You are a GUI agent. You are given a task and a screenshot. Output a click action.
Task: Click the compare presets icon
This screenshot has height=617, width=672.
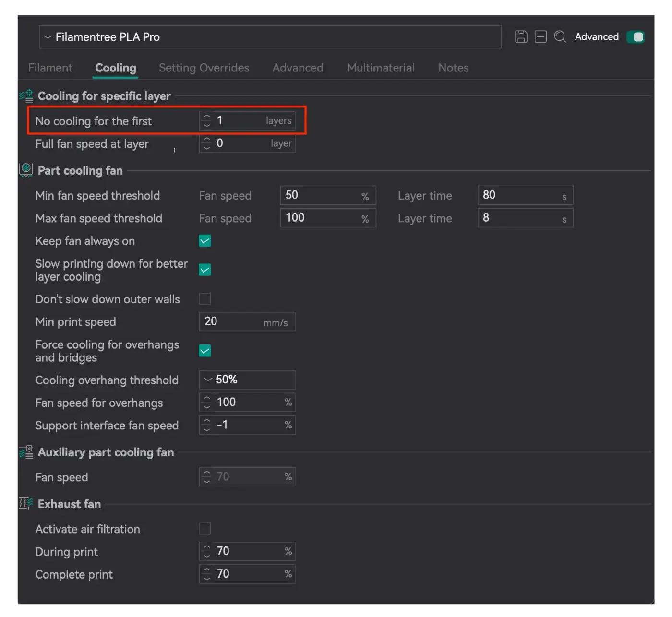point(540,37)
